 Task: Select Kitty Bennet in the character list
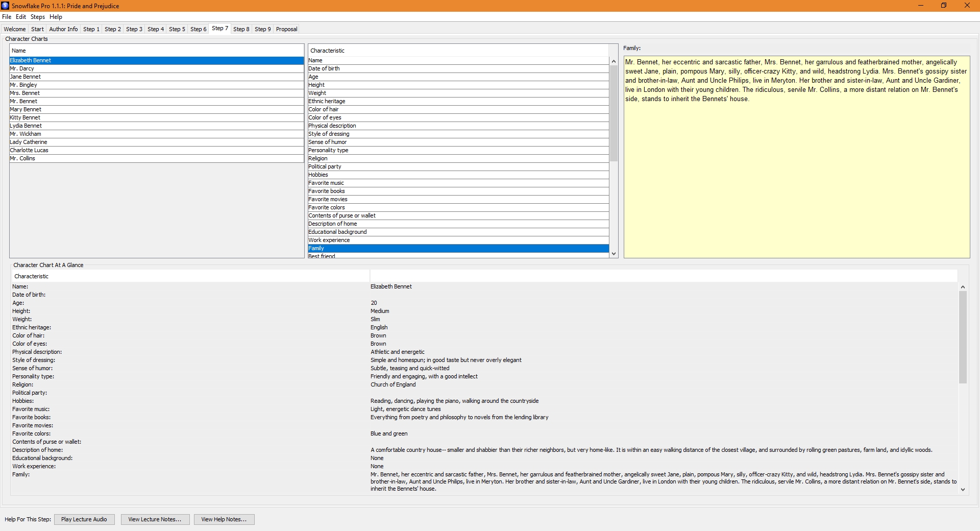[157, 117]
